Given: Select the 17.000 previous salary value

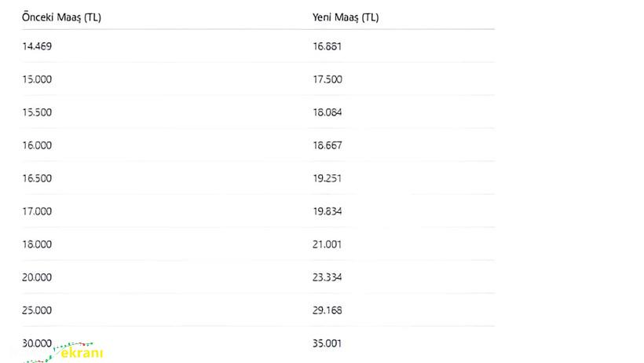Looking at the screenshot, I should [x=37, y=211].
